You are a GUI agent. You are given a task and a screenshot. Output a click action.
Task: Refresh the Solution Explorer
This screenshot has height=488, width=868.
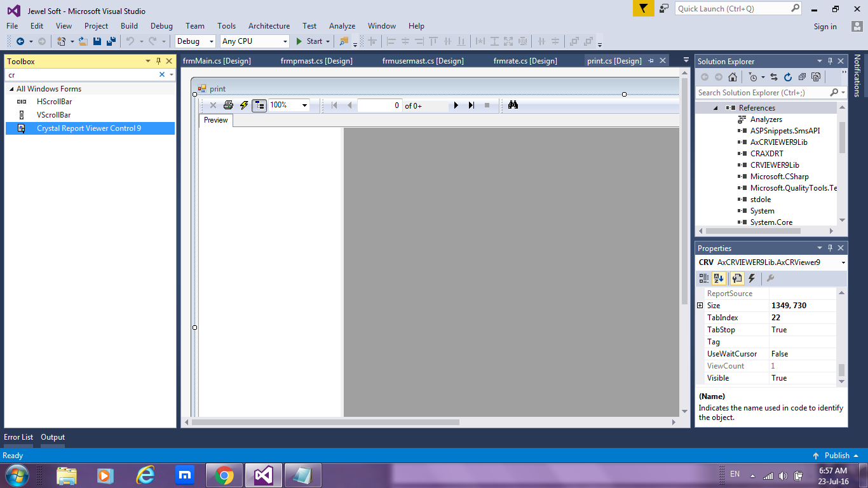click(x=788, y=77)
